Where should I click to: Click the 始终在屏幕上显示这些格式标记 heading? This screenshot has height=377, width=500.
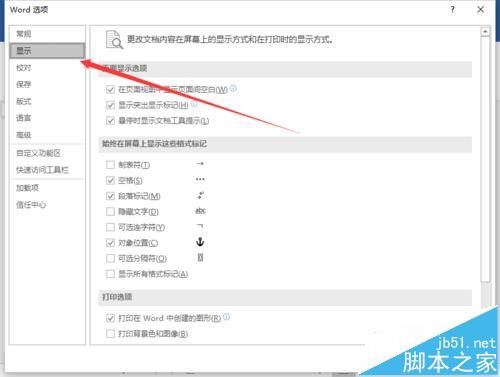154,144
